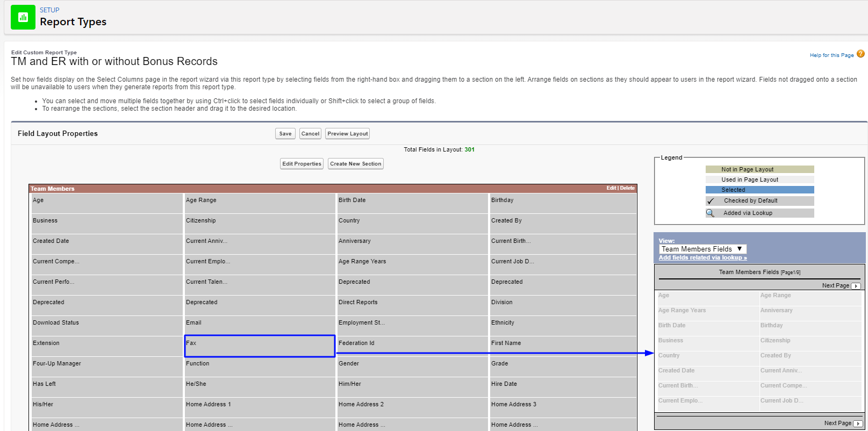Click Delete link in Team Members section header
This screenshot has width=868, height=431.
click(x=627, y=188)
